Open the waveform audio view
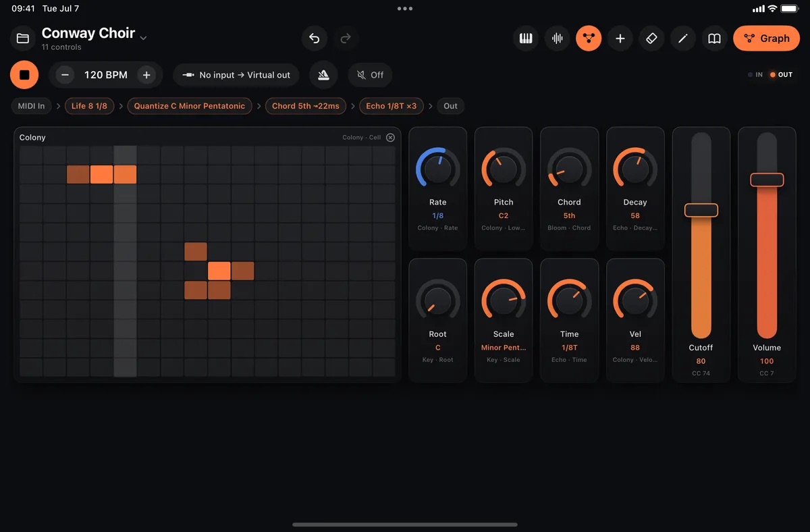The height and width of the screenshot is (532, 810). [x=558, y=38]
